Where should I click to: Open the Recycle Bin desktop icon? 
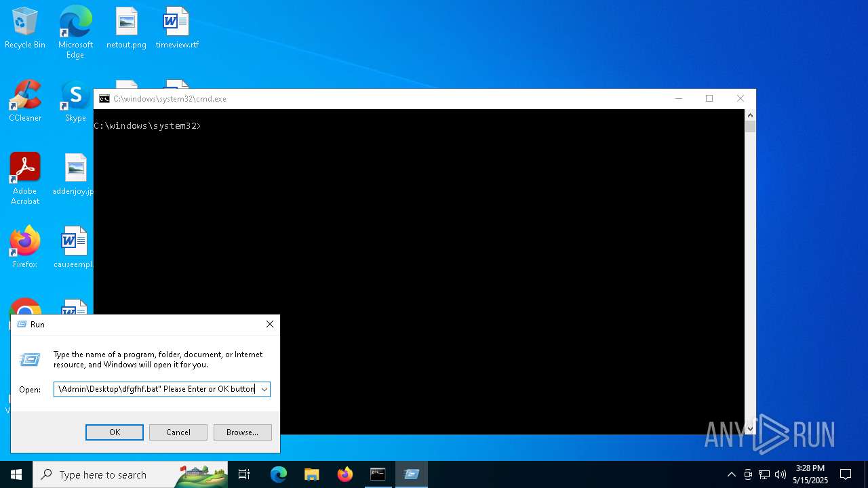(25, 28)
